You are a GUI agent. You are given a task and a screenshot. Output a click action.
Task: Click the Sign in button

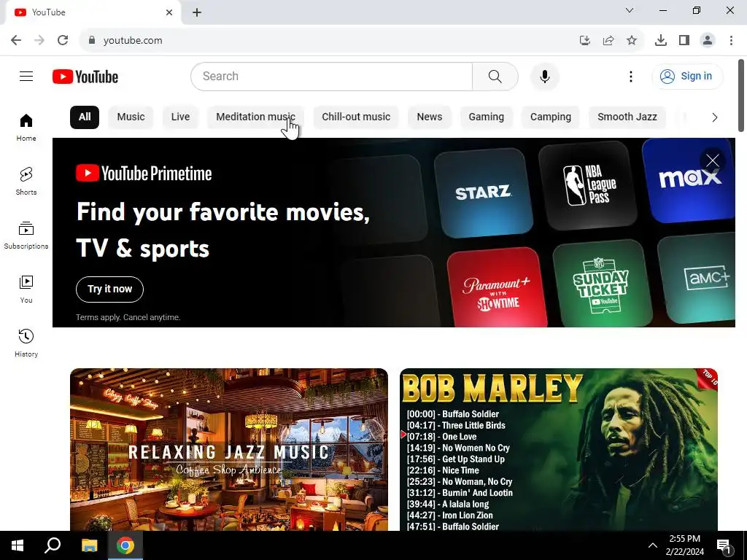pyautogui.click(x=687, y=76)
